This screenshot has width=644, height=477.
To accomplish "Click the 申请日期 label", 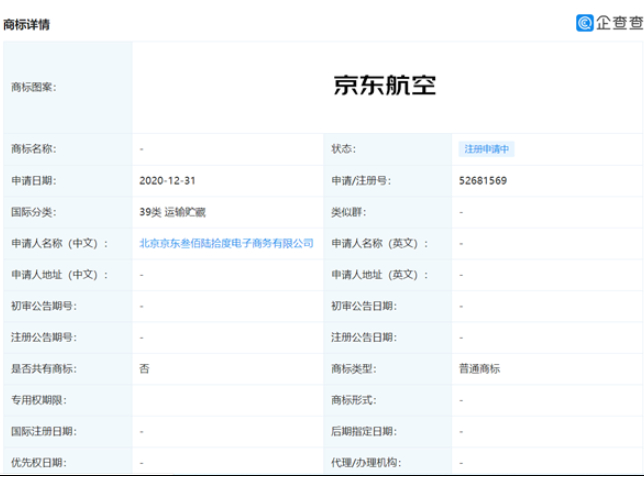I will pos(34,181).
